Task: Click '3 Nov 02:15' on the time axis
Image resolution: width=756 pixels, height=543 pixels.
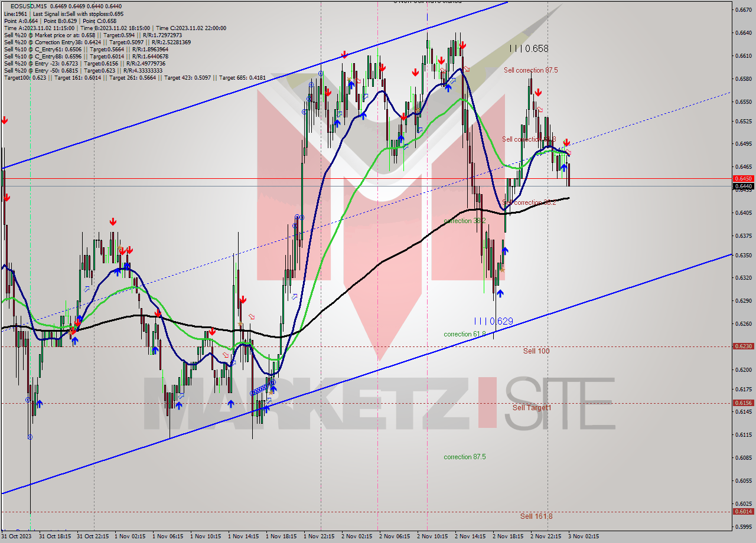Action: pyautogui.click(x=585, y=537)
